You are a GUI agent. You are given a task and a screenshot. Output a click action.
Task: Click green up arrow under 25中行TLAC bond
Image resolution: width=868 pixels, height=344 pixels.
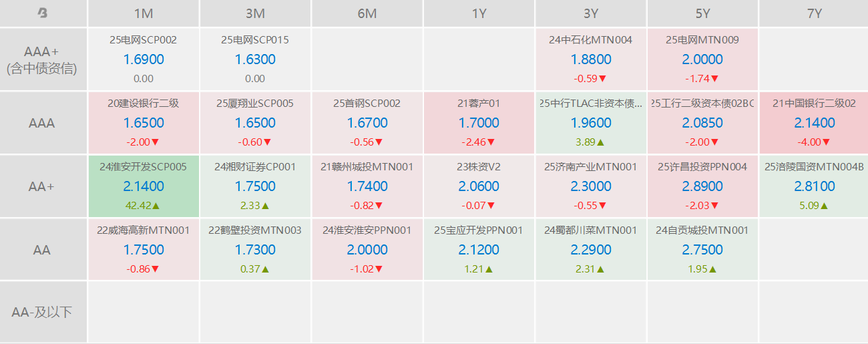pos(600,142)
